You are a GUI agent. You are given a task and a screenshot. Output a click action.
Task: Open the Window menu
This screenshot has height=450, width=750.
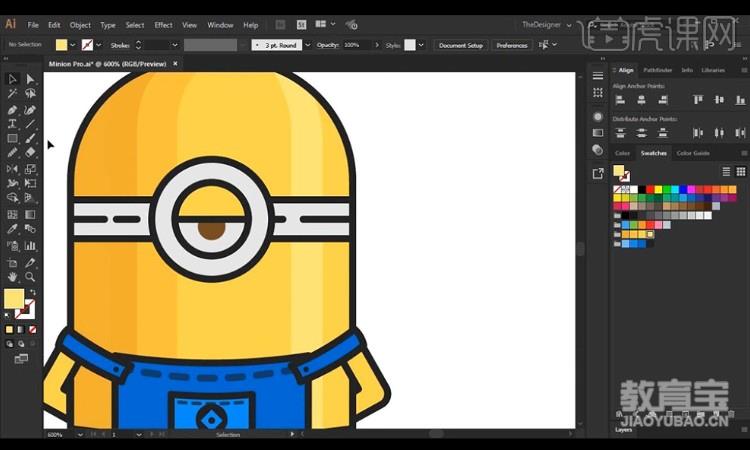(x=220, y=25)
